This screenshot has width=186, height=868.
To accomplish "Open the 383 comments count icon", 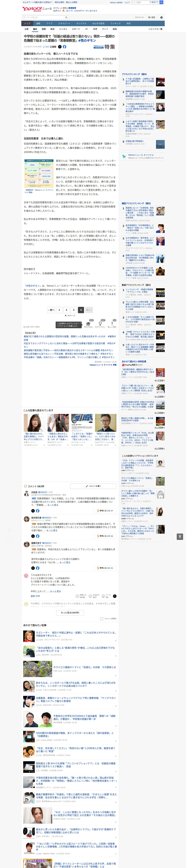I will click(x=46, y=47).
